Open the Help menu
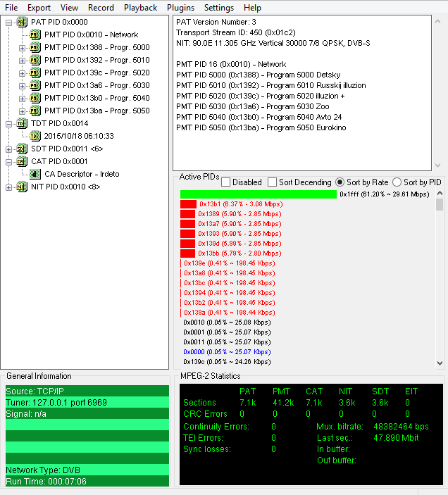Viewport: 448px width, 495px height. 252,8
